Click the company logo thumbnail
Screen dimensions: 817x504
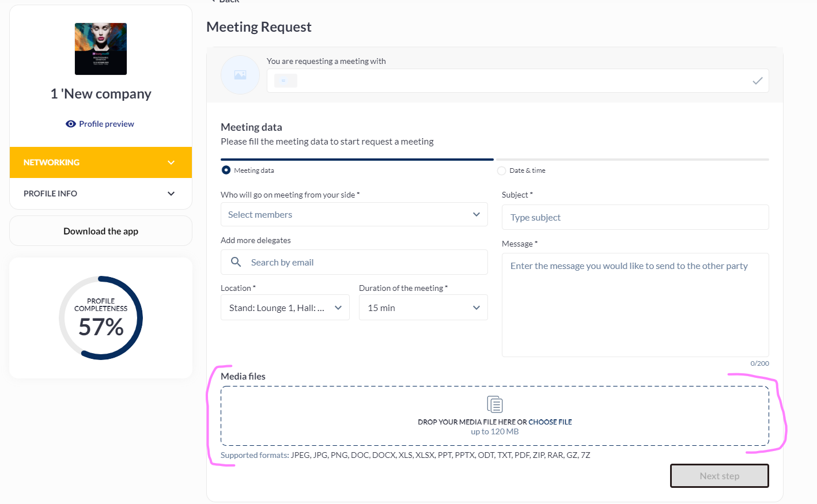101,49
